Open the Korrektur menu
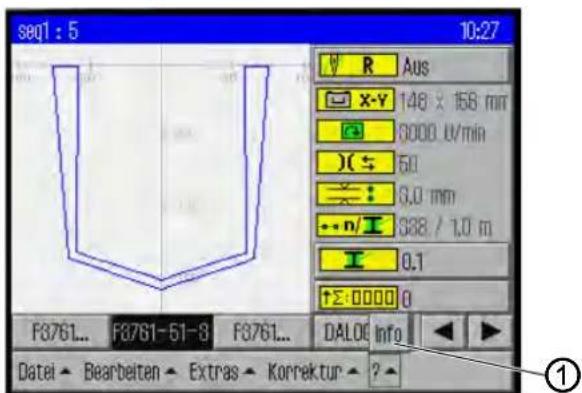Image resolution: width=582 pixels, height=393 pixels. pos(314,371)
